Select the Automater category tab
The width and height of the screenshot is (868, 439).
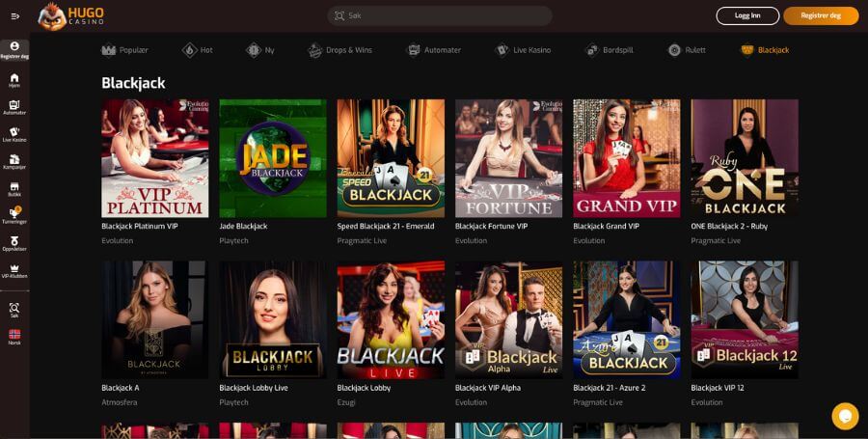point(433,50)
